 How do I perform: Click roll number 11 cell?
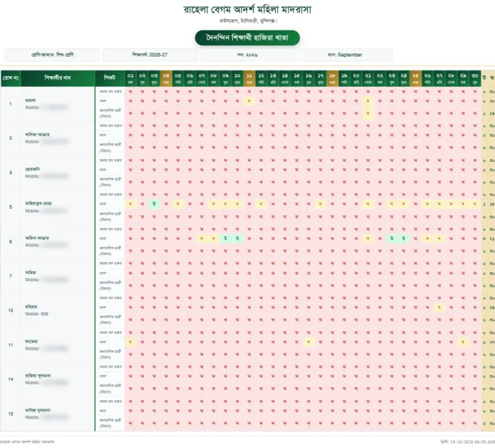(11, 345)
